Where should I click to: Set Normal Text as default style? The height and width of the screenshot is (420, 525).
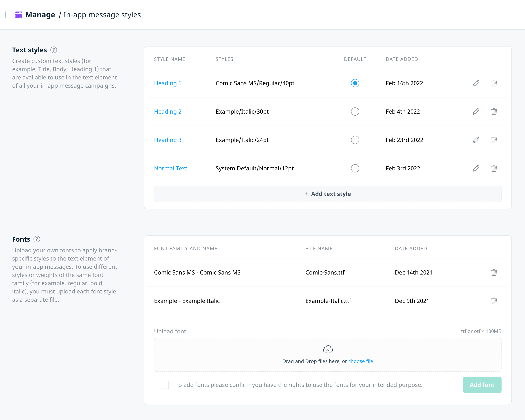pos(355,168)
